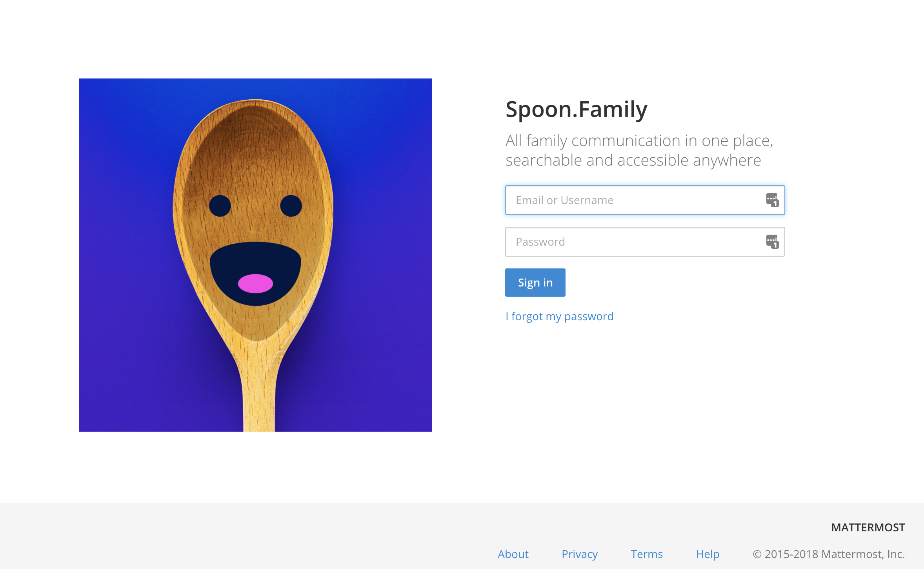Open password manager icon in Password field
Image resolution: width=924 pixels, height=569 pixels.
[772, 242]
